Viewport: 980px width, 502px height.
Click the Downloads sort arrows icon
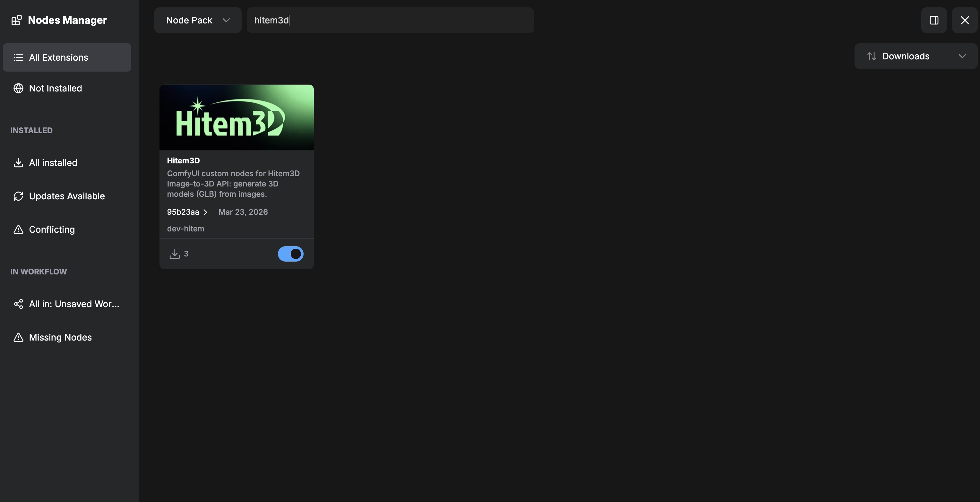click(872, 56)
